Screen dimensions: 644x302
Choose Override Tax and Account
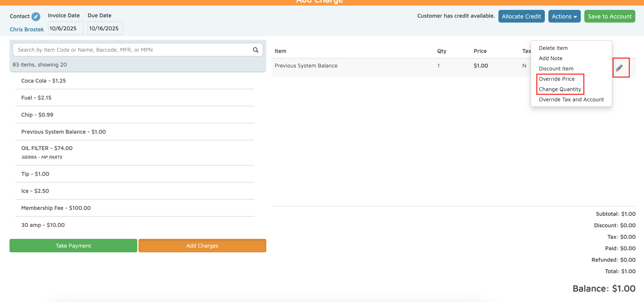point(571,99)
